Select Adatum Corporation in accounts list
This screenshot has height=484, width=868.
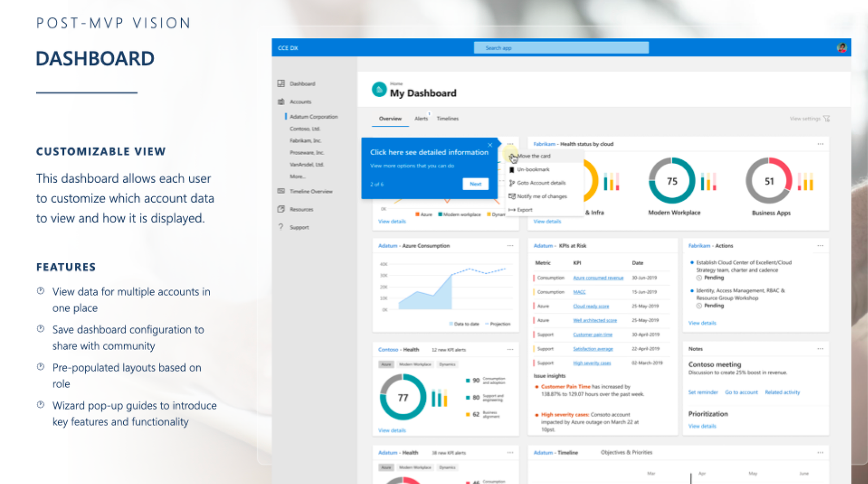314,117
